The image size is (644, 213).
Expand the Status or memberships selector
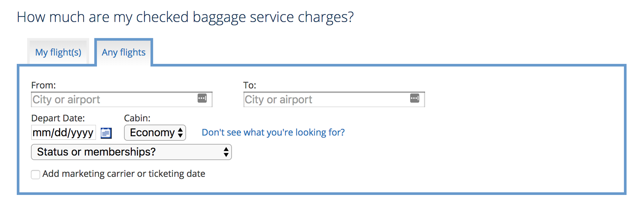(131, 152)
